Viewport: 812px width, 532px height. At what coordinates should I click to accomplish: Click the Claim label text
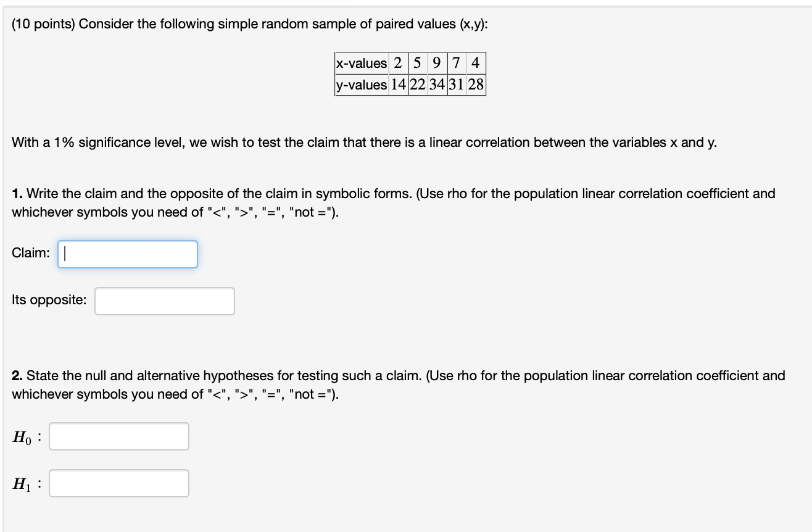coord(30,252)
